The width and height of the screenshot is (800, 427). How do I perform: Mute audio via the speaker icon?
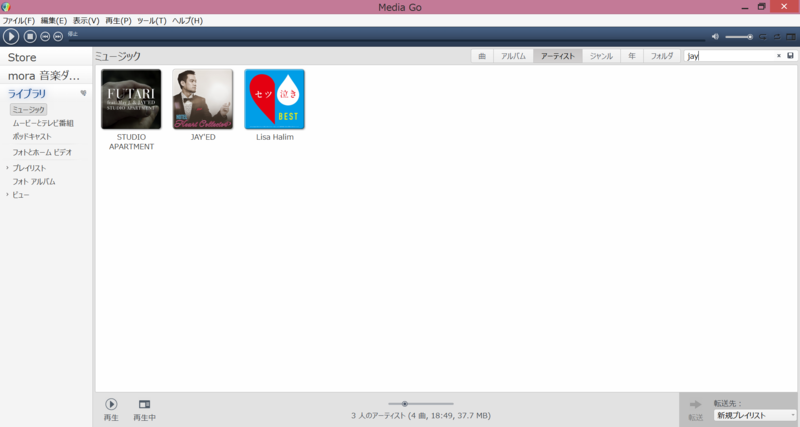[715, 37]
